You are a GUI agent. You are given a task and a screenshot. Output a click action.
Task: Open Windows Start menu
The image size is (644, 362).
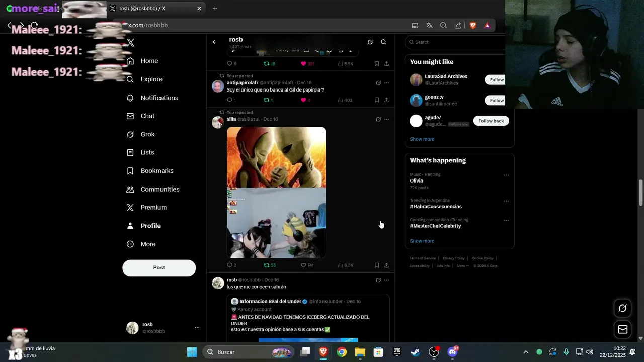[x=192, y=352]
